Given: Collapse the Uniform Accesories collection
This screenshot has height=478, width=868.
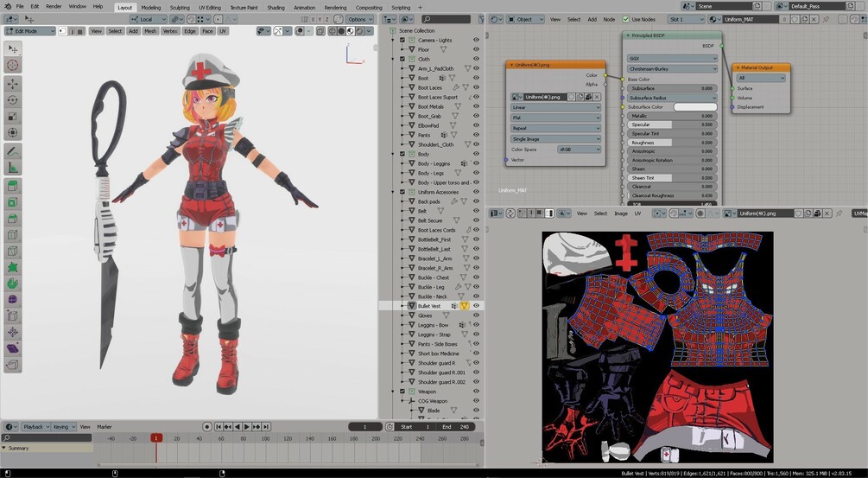Looking at the screenshot, I should click(x=394, y=192).
